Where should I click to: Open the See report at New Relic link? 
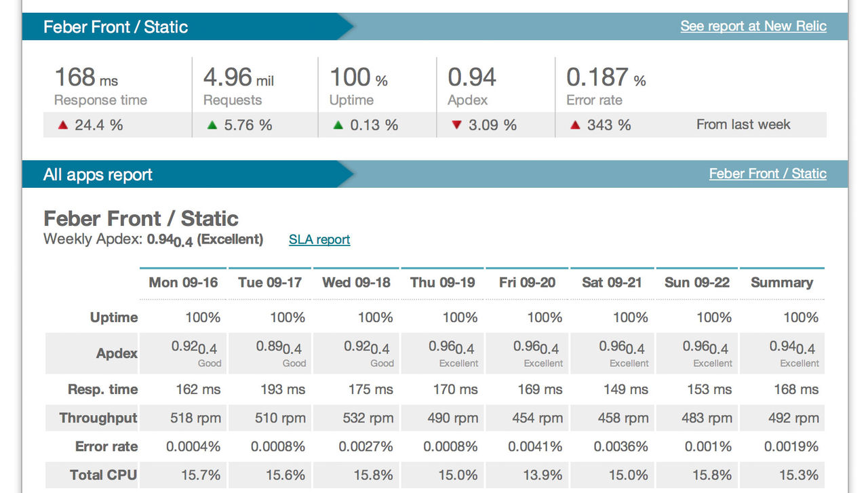[x=753, y=26]
